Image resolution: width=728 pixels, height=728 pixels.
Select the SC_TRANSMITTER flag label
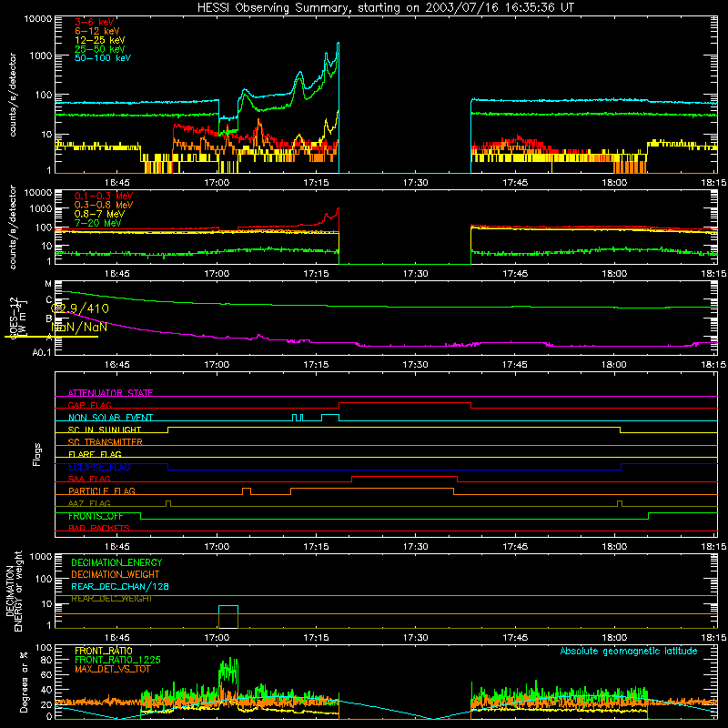tap(106, 442)
